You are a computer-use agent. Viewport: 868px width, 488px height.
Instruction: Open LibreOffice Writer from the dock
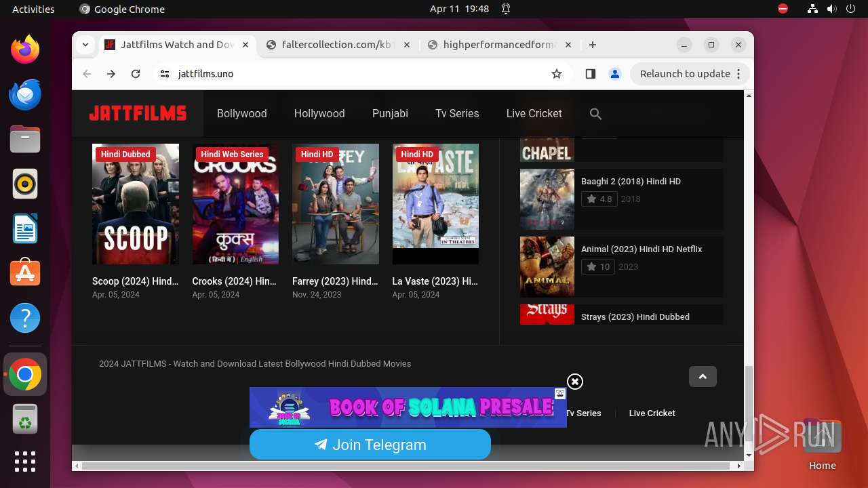[25, 228]
